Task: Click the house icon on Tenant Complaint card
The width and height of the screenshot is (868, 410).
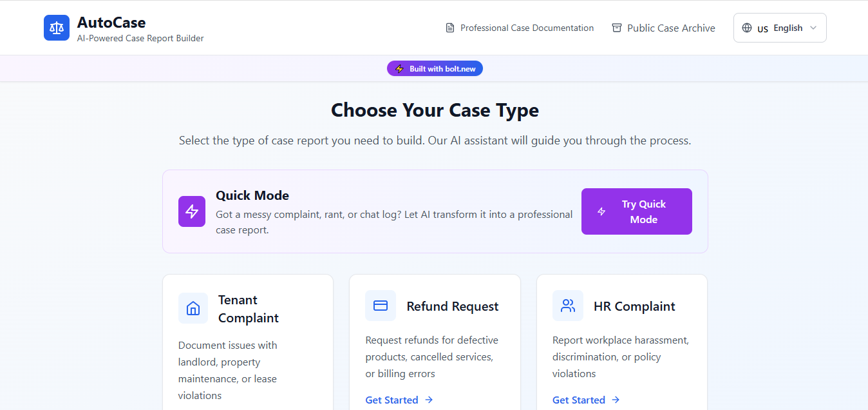Action: pos(193,308)
